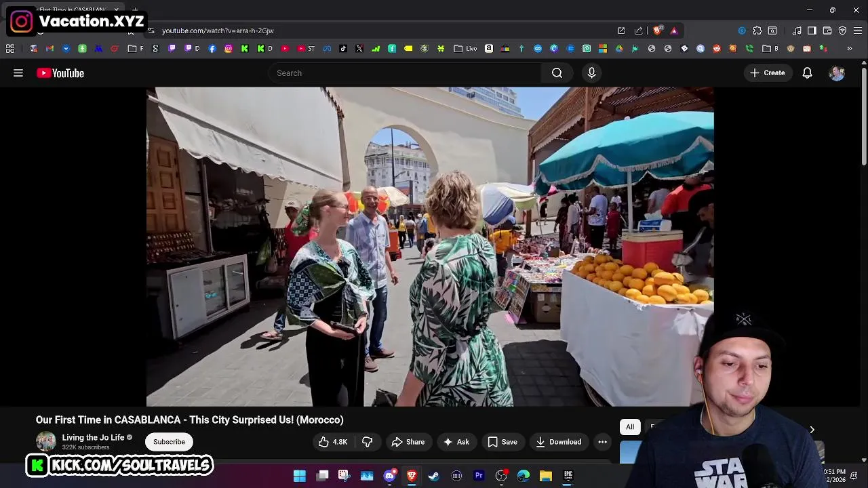
Task: Open the browser extensions puzzle icon
Action: 757,30
